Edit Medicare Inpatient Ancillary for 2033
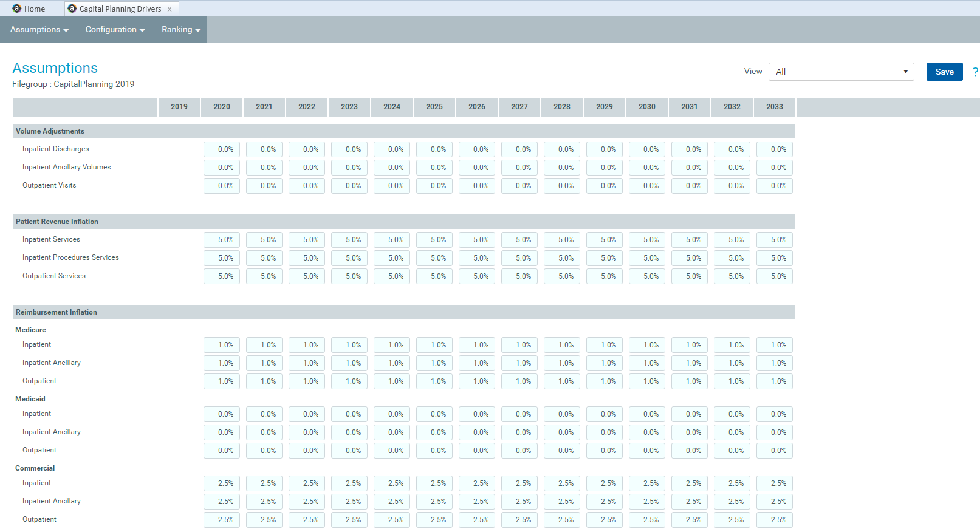This screenshot has height=532, width=980. click(775, 363)
